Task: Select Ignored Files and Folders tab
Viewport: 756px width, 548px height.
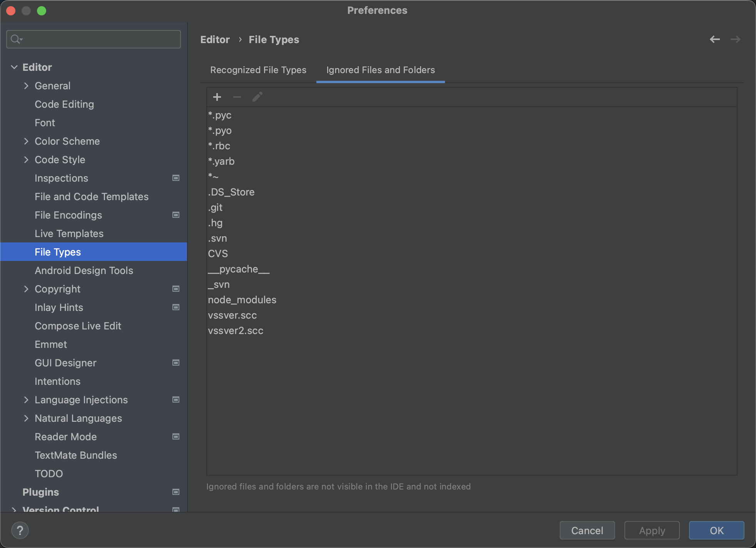Action: coord(380,70)
